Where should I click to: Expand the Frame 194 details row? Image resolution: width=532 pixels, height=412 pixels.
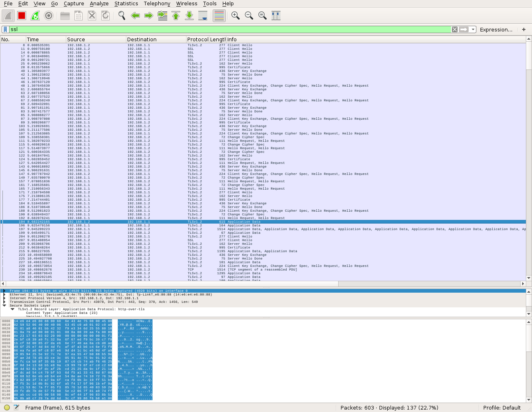pyautogui.click(x=4, y=291)
